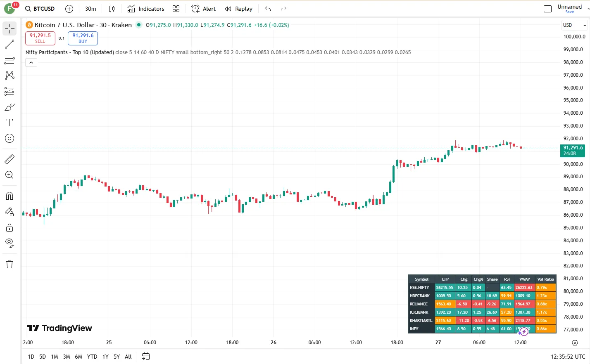Click the 12:35:52 UTC timezone clock

click(x=568, y=357)
